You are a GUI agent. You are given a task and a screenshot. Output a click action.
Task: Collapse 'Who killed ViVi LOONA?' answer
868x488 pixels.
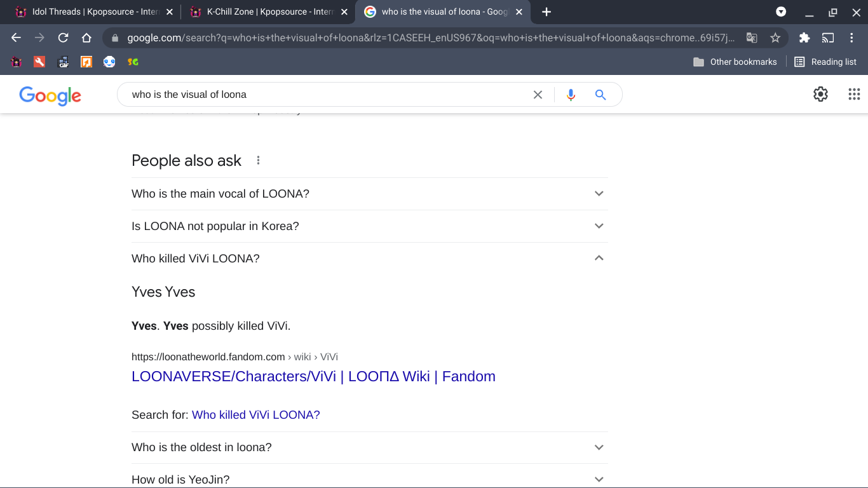pos(370,259)
